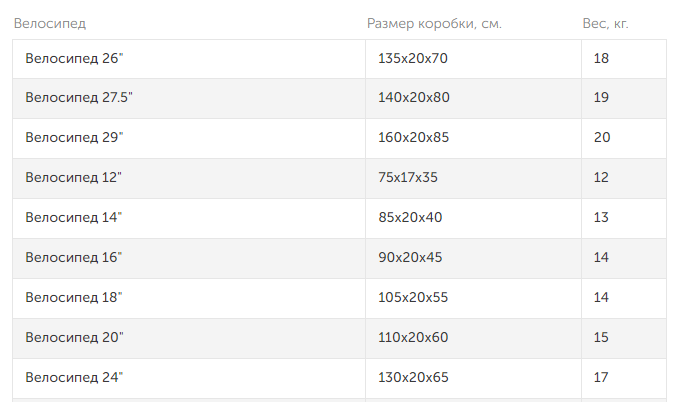Click the "Размер коробки, см." column header
The image size is (683, 402).
tap(434, 23)
